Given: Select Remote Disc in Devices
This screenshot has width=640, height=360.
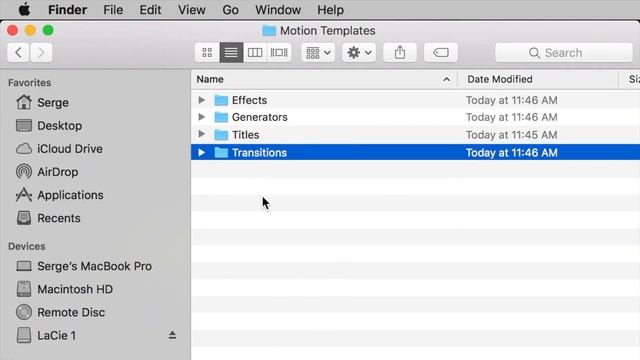Looking at the screenshot, I should tap(60, 312).
